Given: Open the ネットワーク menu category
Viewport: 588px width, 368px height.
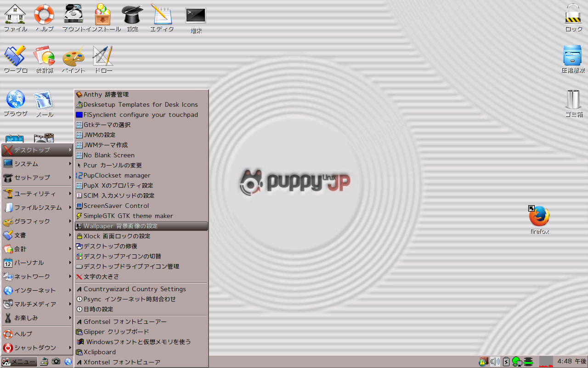Looking at the screenshot, I should (x=37, y=276).
